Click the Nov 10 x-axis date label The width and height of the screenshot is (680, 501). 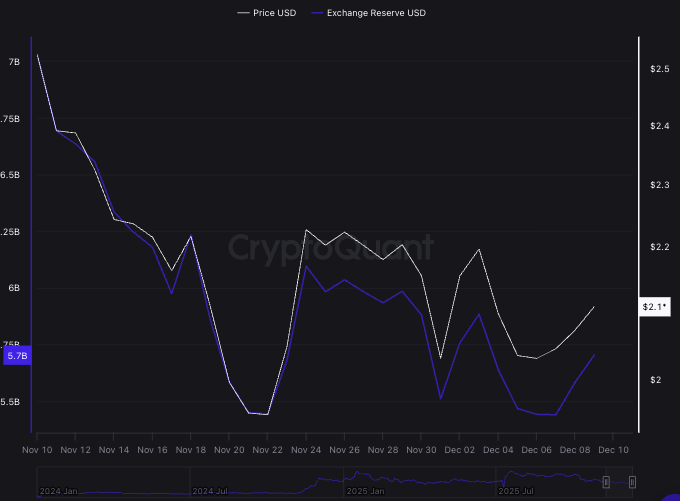click(x=37, y=450)
